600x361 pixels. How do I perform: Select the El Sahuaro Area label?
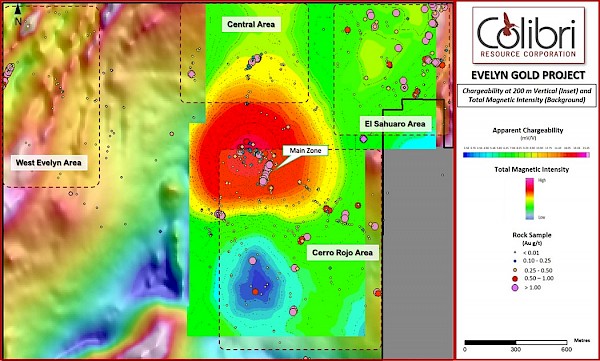click(x=396, y=124)
